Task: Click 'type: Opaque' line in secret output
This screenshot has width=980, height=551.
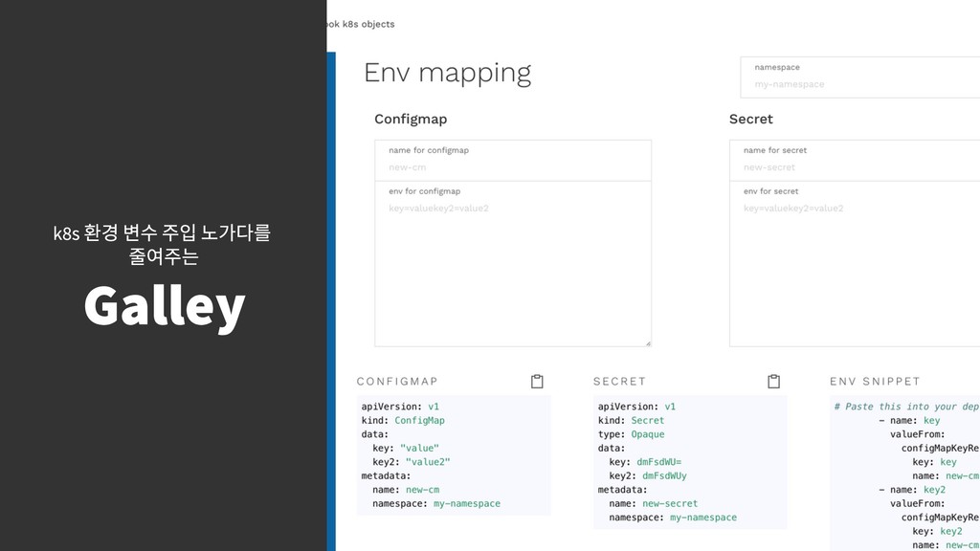Action: pyautogui.click(x=632, y=434)
